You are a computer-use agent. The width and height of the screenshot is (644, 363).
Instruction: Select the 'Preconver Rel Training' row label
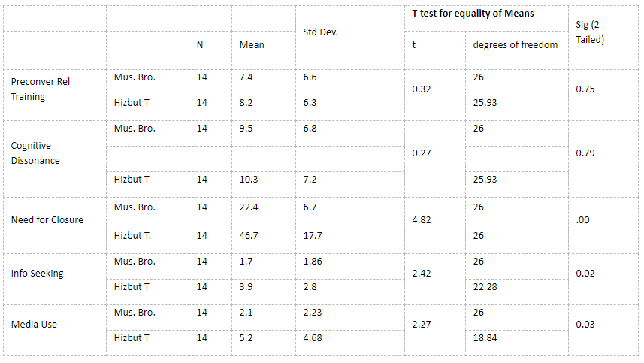pyautogui.click(x=41, y=89)
